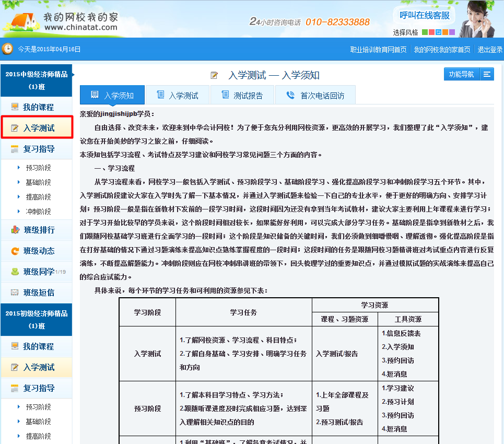Select the green style color swatch
Screen dimensions: 504x444
click(x=425, y=32)
